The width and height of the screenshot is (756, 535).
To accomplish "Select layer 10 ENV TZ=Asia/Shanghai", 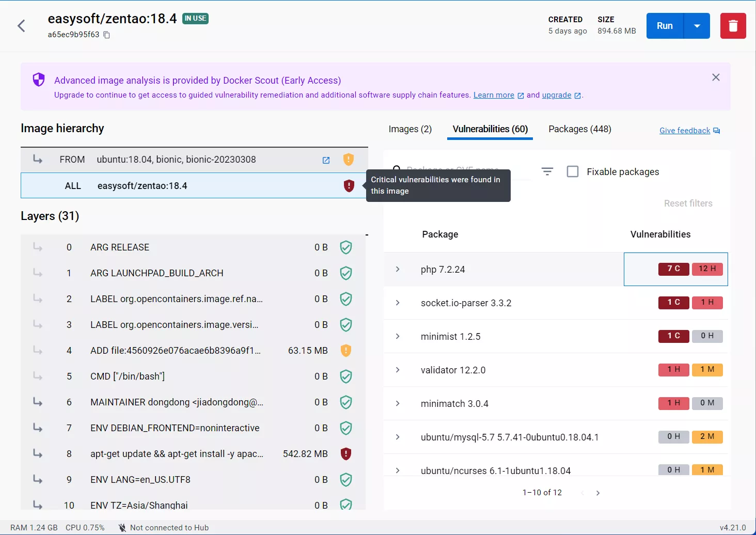I will click(x=193, y=505).
